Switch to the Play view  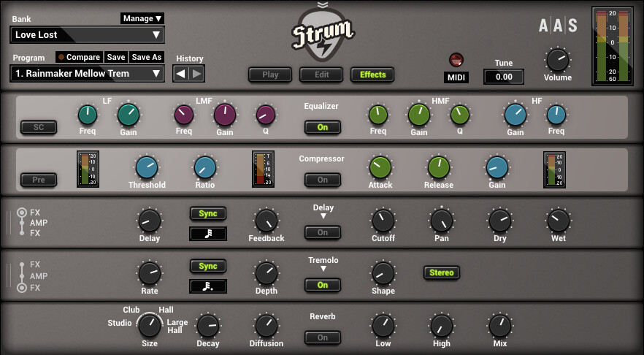pos(270,75)
